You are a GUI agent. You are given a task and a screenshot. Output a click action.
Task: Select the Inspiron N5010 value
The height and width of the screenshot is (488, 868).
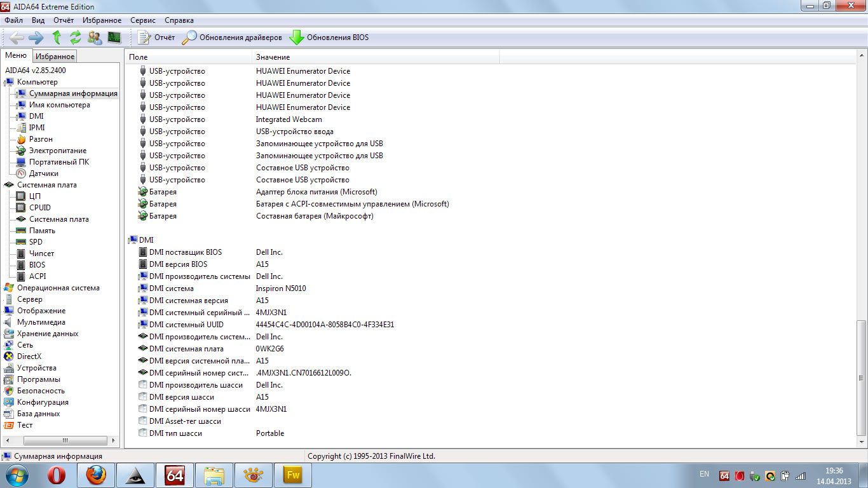click(281, 288)
